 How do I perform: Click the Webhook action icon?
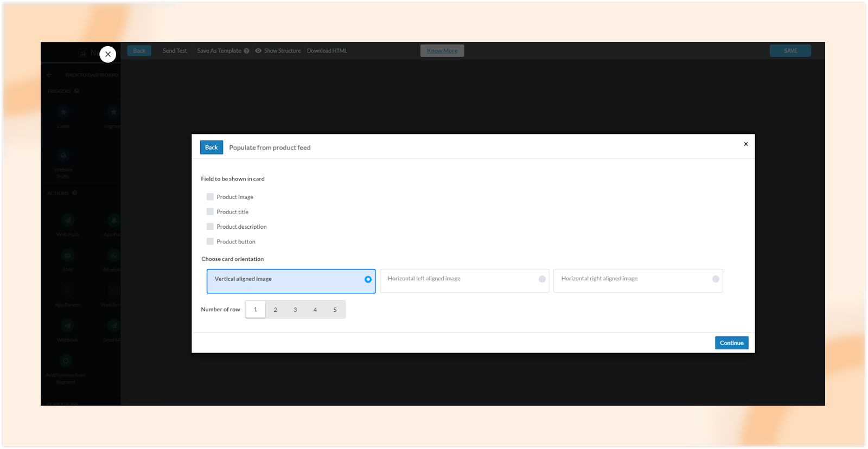point(67,325)
